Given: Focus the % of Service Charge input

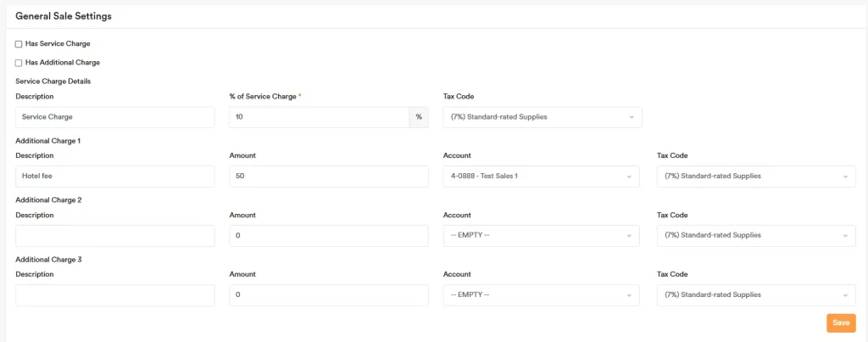Looking at the screenshot, I should [319, 117].
